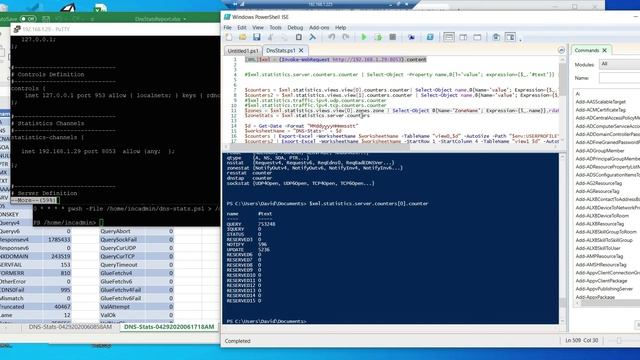The image size is (640, 360).
Task: Show the script pane on the right icon
Action: click(463, 37)
